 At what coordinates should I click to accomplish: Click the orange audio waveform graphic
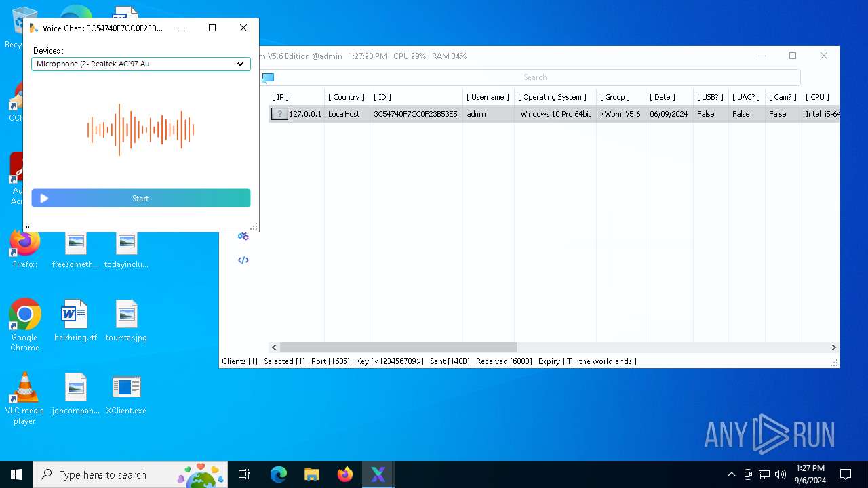click(x=140, y=129)
